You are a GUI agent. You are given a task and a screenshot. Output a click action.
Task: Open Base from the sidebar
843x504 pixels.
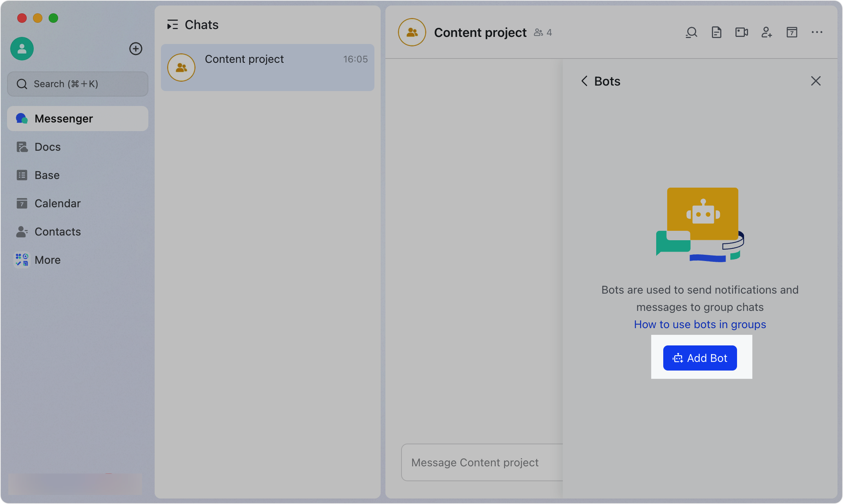tap(47, 175)
